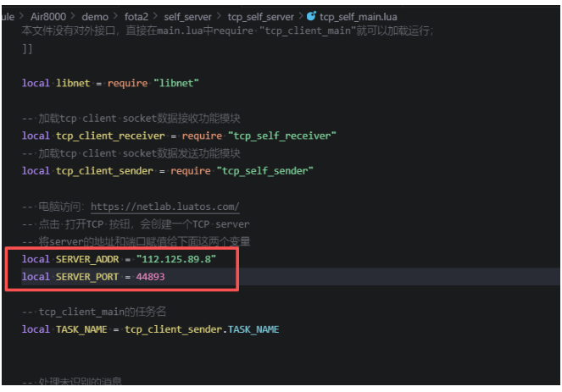
Task: Click the comment about socket数据接收功能模块
Action: coord(131,119)
